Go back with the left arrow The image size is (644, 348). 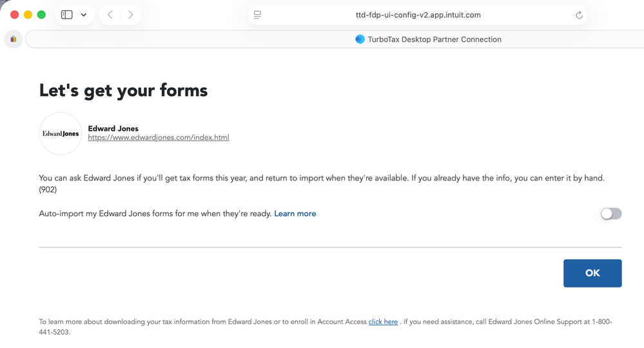tap(110, 15)
